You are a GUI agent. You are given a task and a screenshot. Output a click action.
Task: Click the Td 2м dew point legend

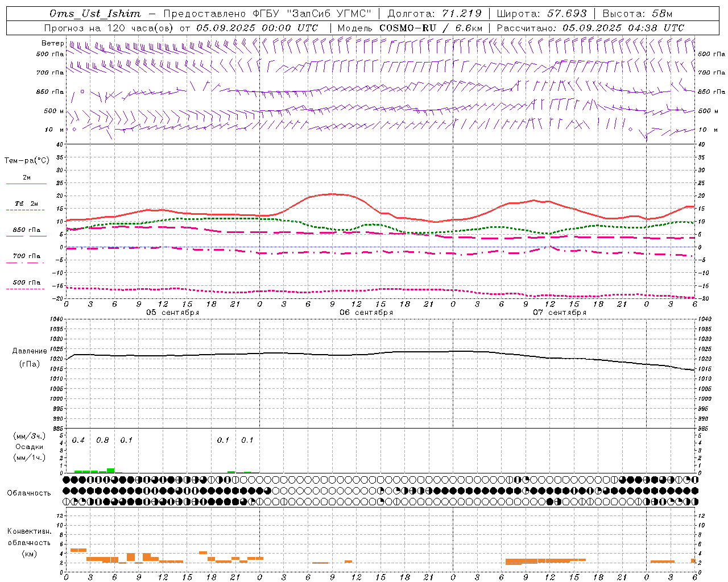tap(27, 203)
